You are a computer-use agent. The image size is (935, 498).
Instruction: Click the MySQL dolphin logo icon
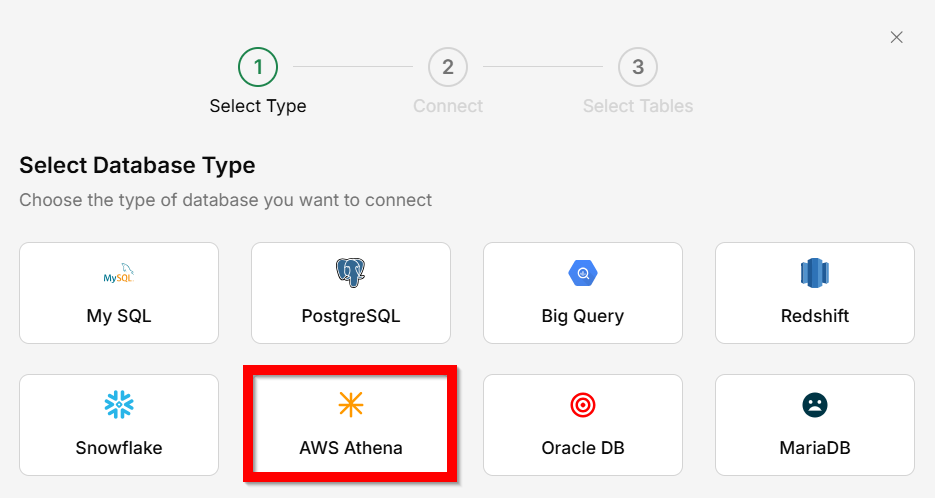tap(119, 273)
